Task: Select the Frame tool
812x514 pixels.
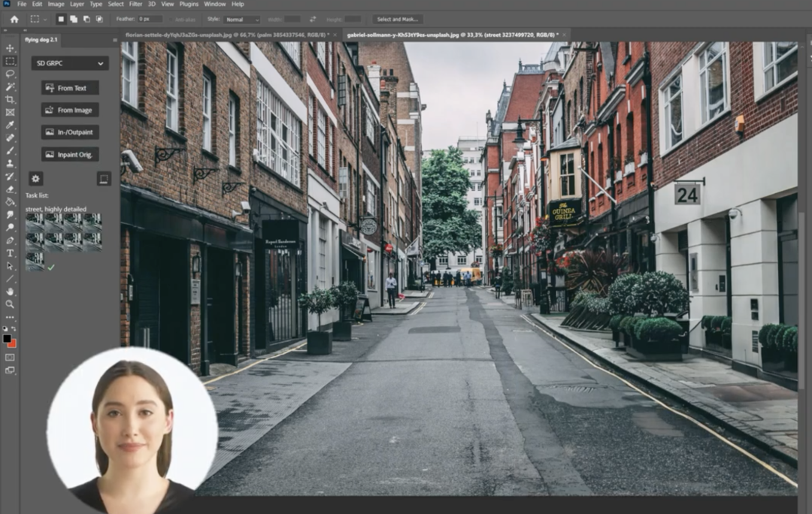Action: (10, 112)
